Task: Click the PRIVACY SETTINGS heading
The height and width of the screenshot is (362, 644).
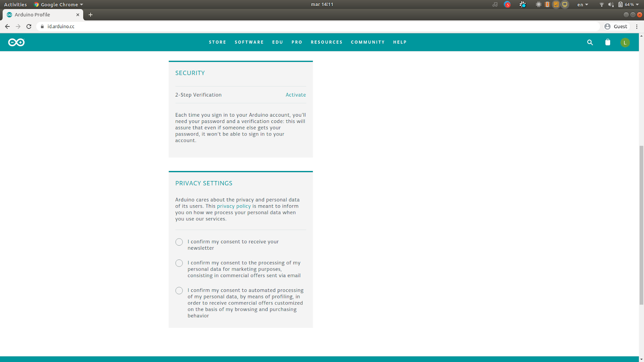Action: [x=204, y=183]
